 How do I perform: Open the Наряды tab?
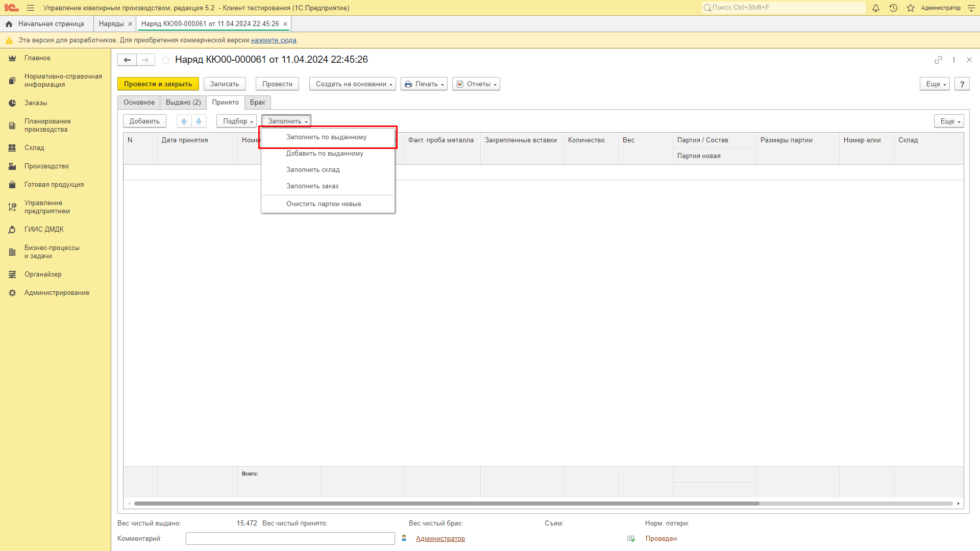[111, 24]
